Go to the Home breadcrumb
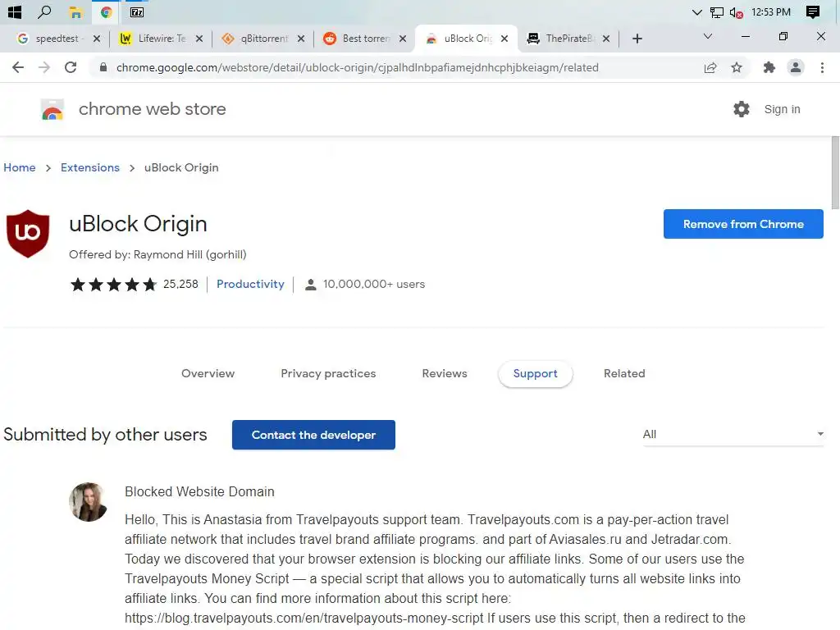840x630 pixels. point(20,167)
